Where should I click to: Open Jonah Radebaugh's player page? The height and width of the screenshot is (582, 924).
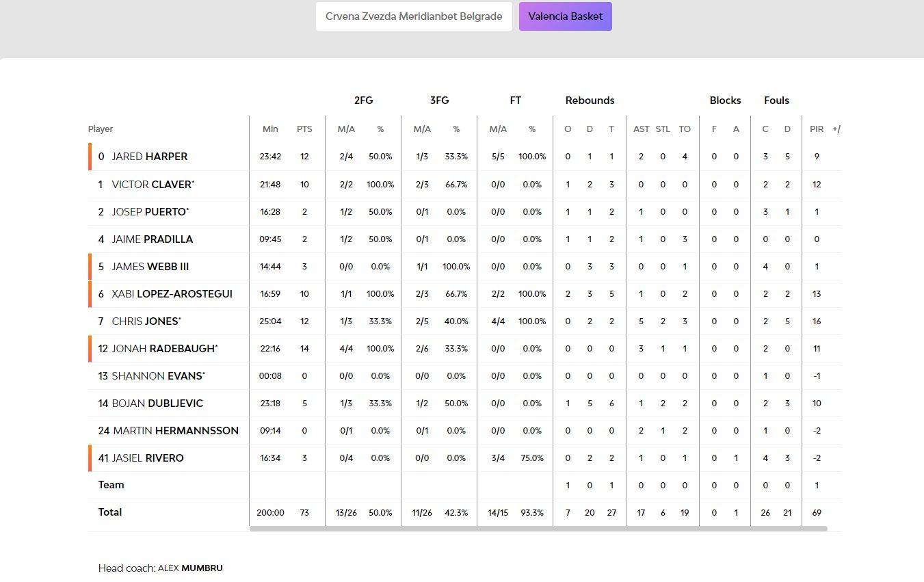coord(163,348)
